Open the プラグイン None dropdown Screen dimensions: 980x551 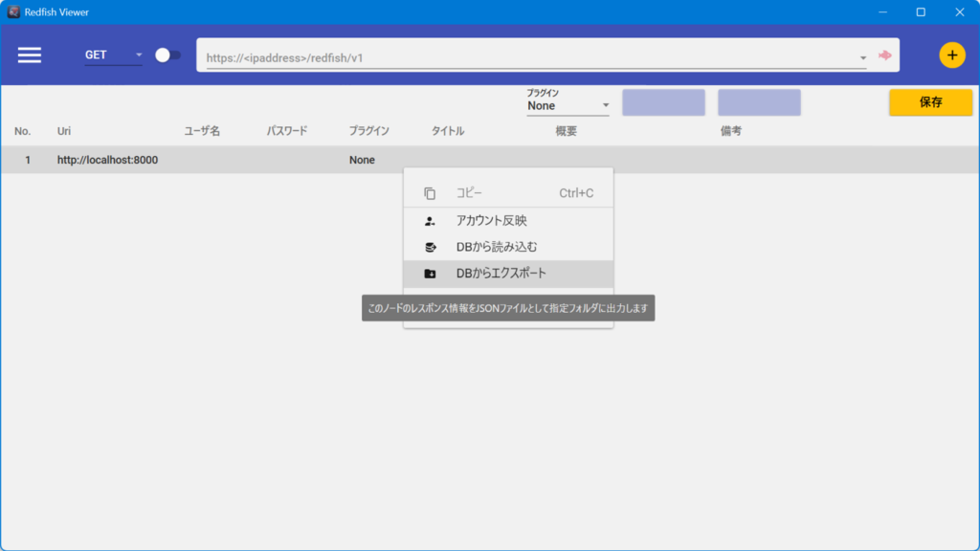(568, 105)
